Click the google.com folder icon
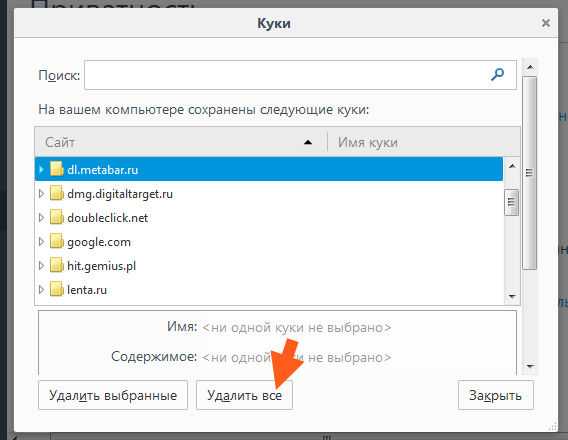 tap(57, 241)
